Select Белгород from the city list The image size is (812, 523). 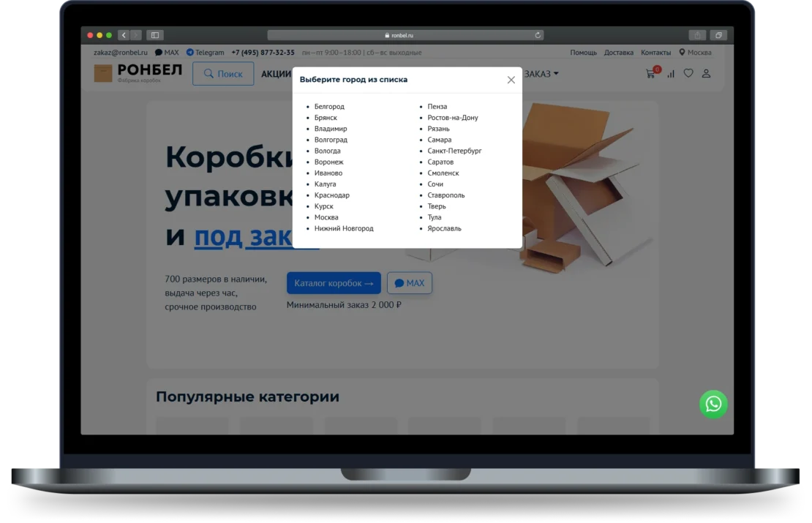[x=329, y=106]
